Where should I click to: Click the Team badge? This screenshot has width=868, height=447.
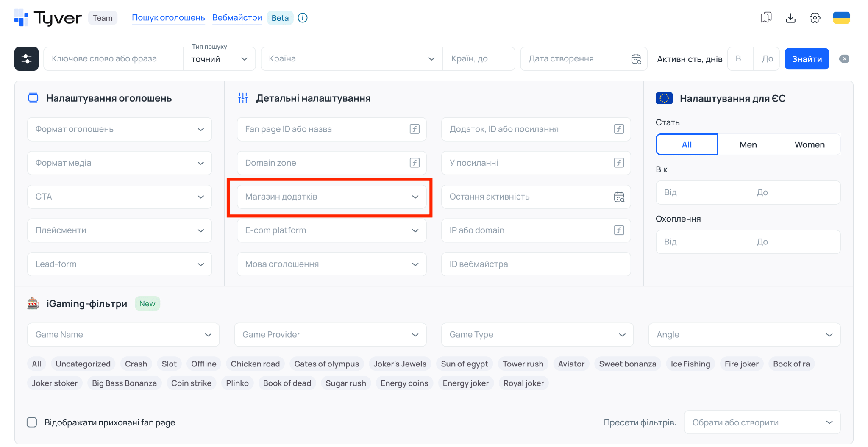click(103, 18)
